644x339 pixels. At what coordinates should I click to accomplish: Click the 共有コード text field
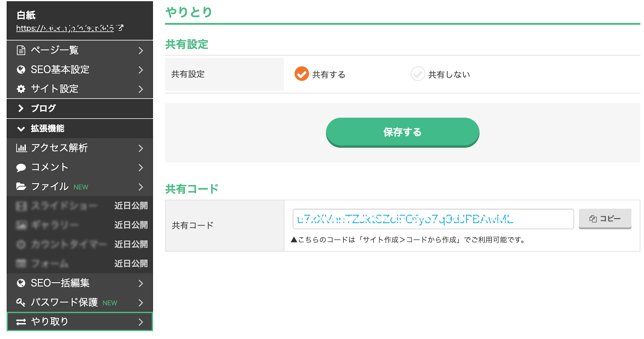point(433,219)
